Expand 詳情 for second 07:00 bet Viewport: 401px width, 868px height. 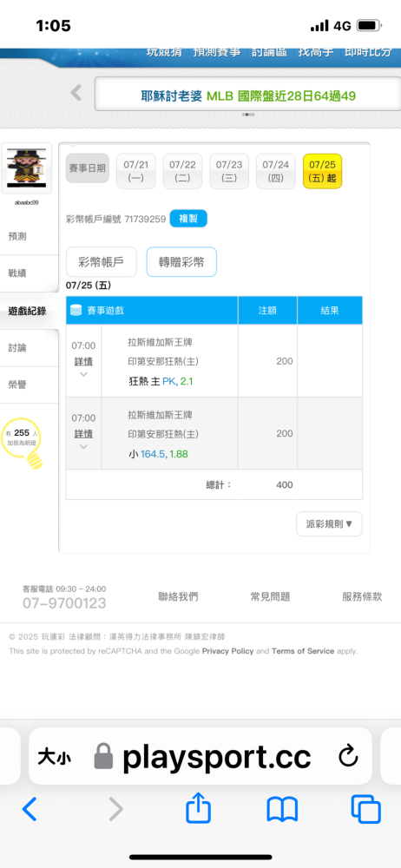(x=83, y=433)
